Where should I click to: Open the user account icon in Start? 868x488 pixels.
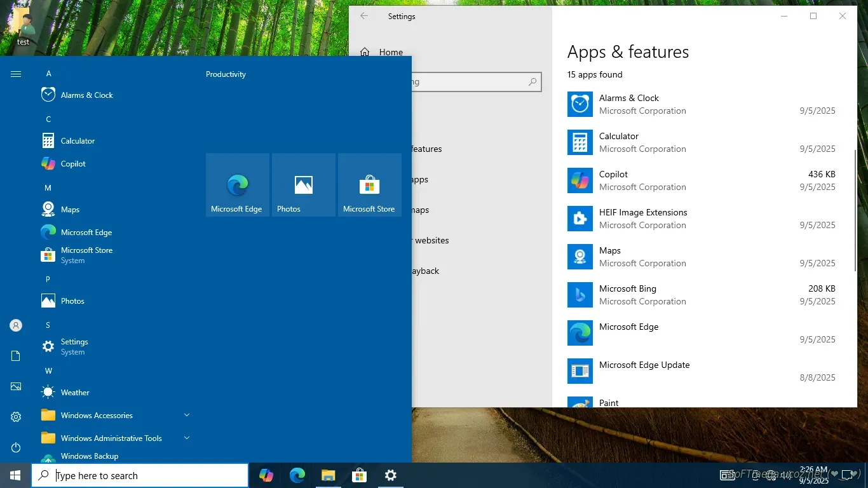pos(16,325)
